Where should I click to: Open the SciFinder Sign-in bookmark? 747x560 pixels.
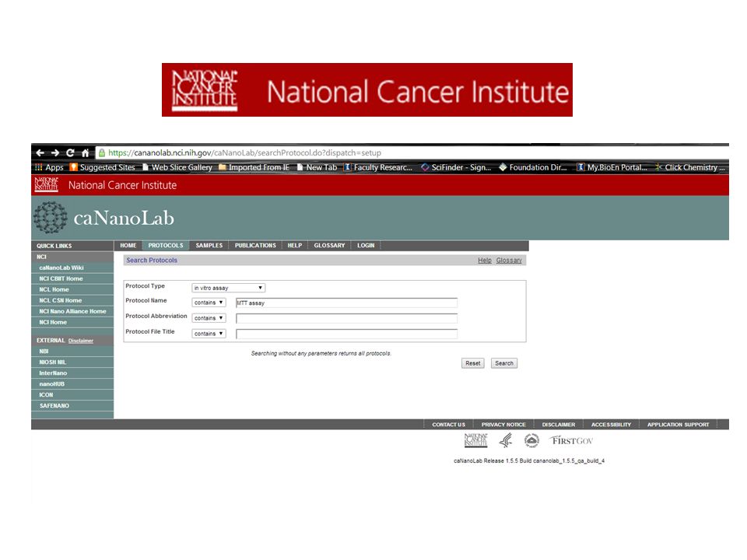pos(457,168)
